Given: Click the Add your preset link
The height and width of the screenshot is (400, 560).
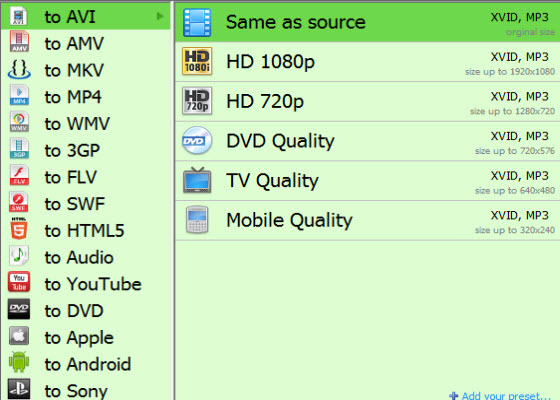Looking at the screenshot, I should (x=506, y=396).
